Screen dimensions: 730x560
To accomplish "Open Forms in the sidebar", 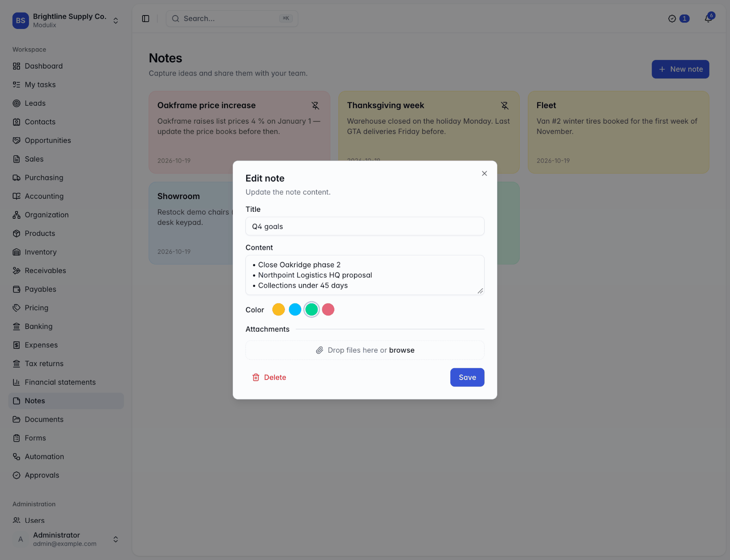I will (x=66, y=438).
